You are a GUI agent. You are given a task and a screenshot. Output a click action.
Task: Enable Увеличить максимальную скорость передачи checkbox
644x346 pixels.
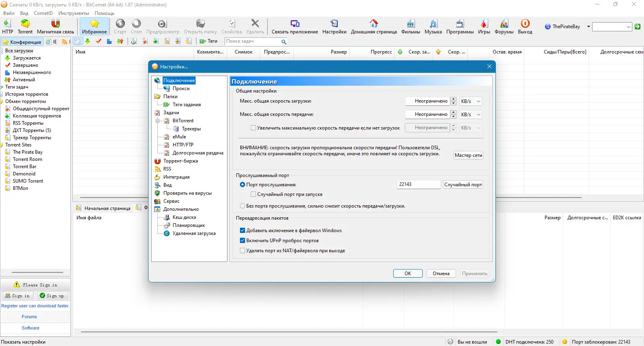pos(253,128)
